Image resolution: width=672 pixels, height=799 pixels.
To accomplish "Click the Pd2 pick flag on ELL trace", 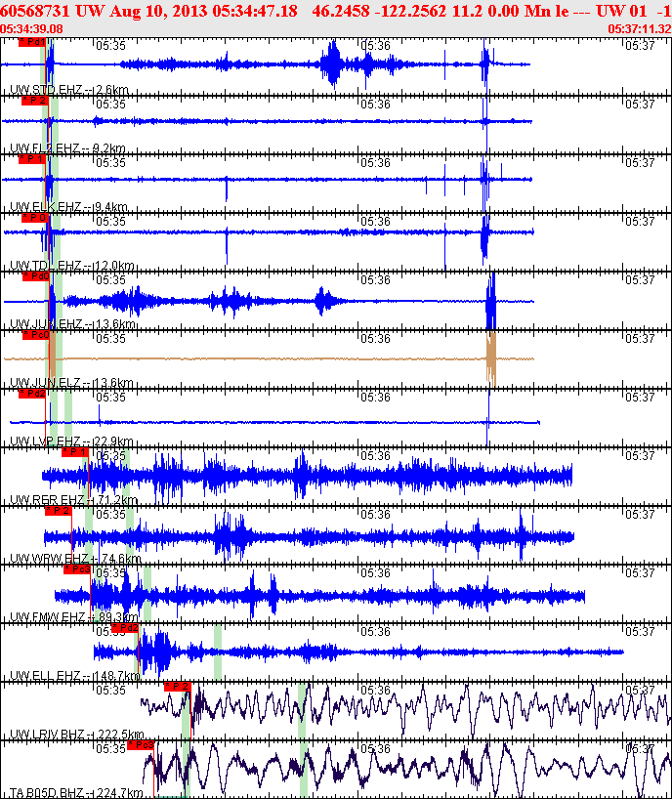I will (x=125, y=628).
